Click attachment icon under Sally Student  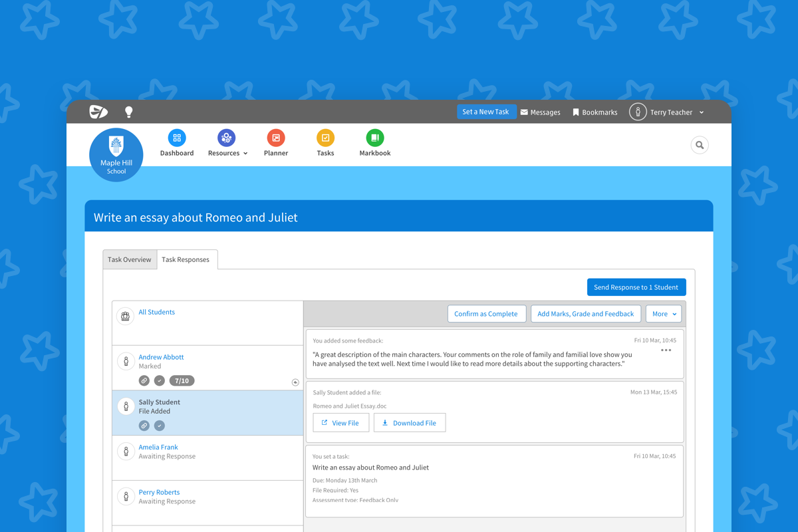tap(144, 426)
